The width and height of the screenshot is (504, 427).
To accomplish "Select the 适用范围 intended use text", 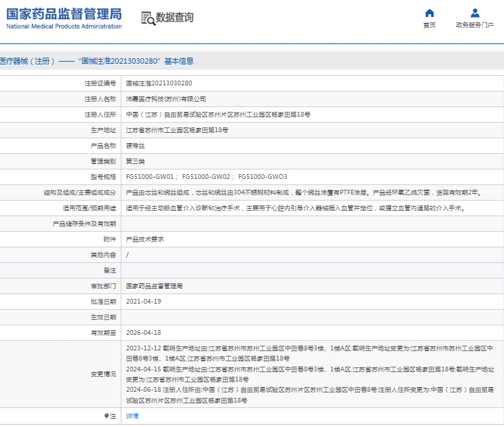I will pyautogui.click(x=295, y=208).
